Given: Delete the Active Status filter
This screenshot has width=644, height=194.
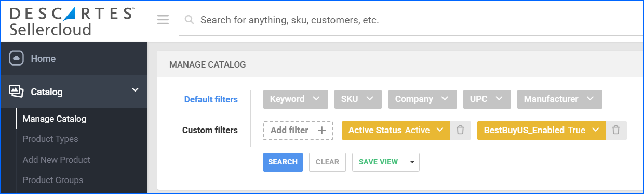Looking at the screenshot, I should [x=460, y=131].
